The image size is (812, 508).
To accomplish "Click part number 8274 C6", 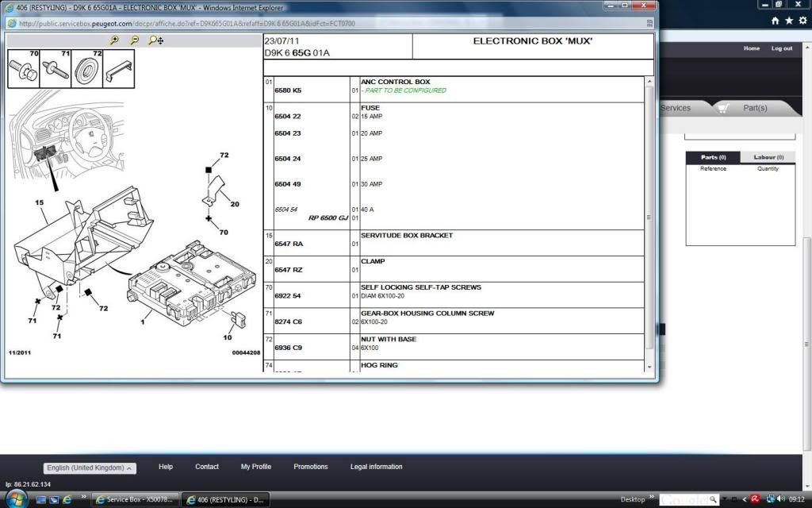I will click(x=288, y=321).
